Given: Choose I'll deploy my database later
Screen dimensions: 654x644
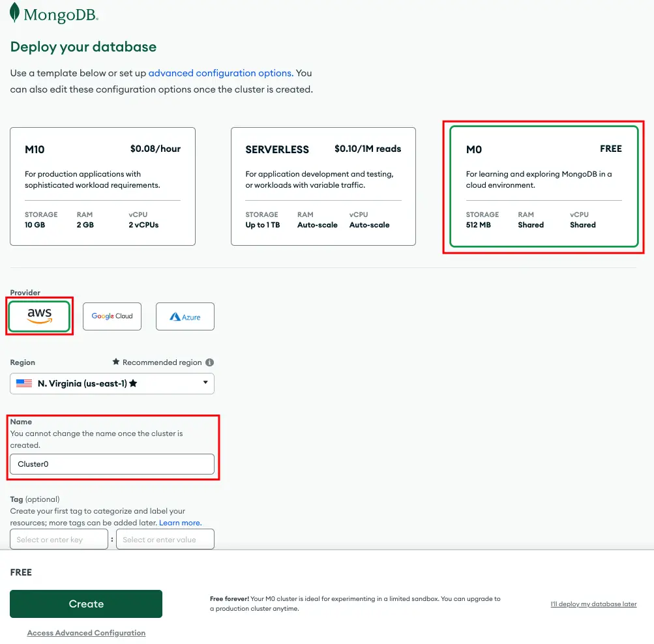Looking at the screenshot, I should 593,604.
